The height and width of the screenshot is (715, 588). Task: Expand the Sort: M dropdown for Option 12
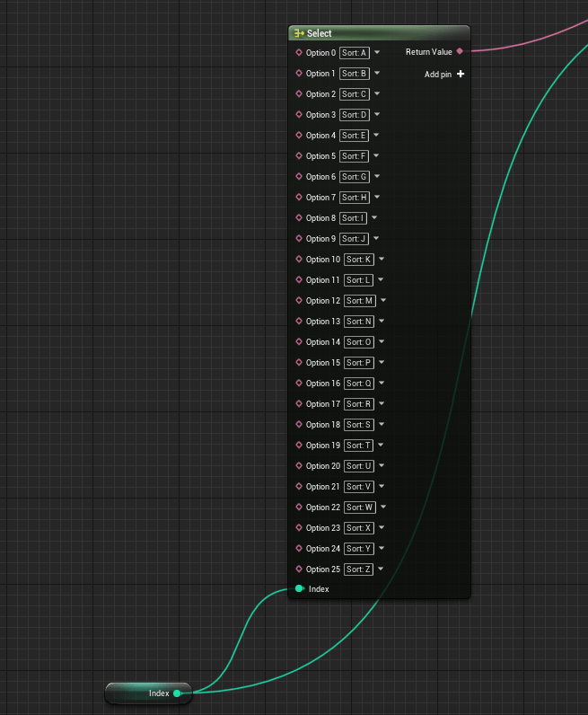tap(383, 301)
